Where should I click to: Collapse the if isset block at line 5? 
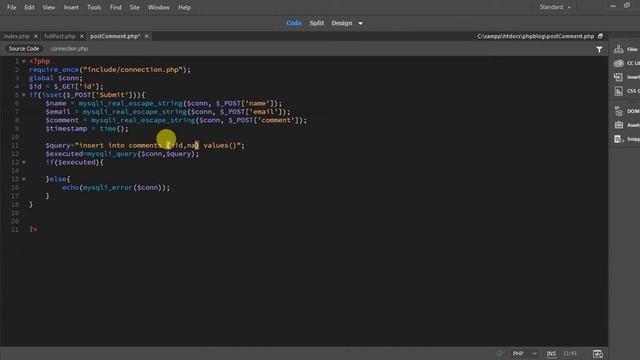(24, 95)
